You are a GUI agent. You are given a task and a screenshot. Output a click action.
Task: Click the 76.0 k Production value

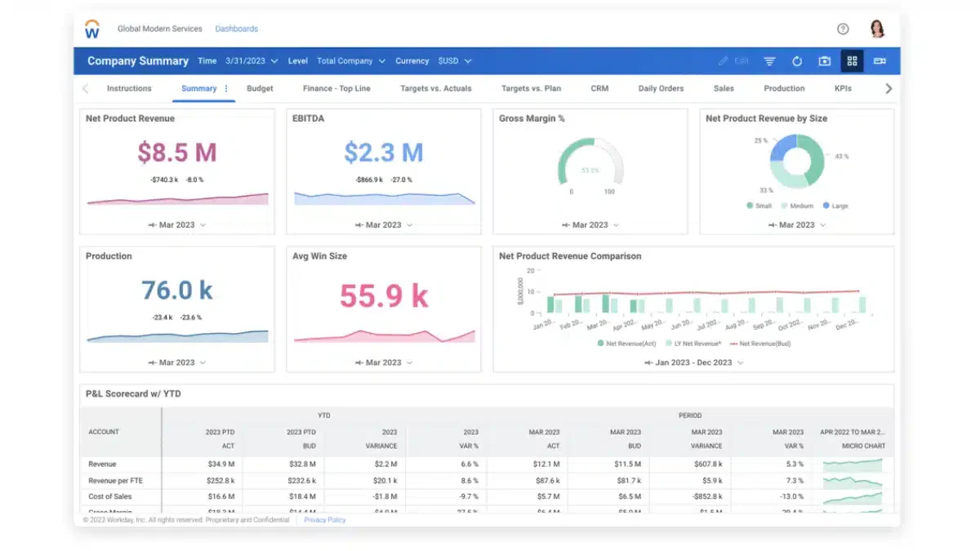pos(177,291)
